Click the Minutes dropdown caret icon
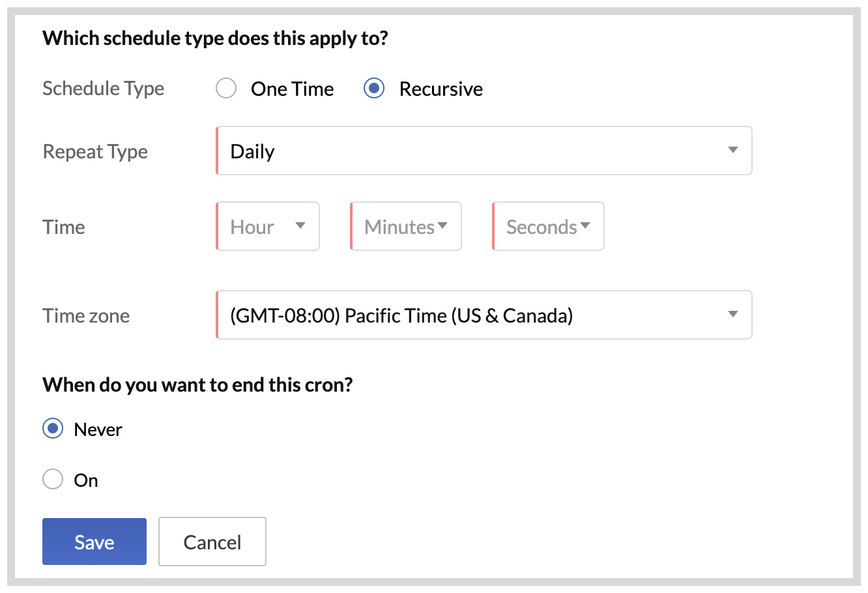The height and width of the screenshot is (593, 868). [444, 226]
